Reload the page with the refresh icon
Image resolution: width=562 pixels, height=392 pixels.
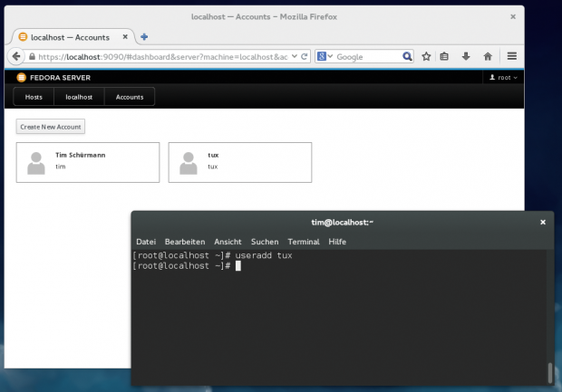click(305, 56)
